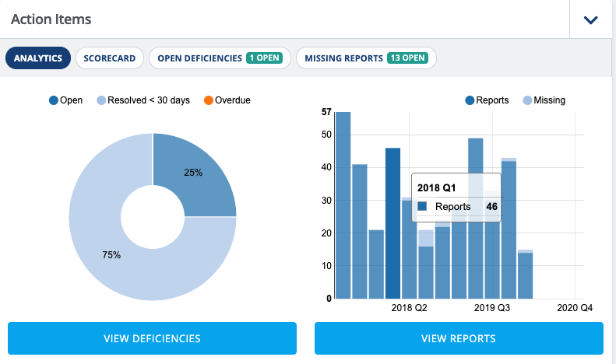Click the 2020 Q4 axis label
The image size is (616, 364).
(575, 308)
